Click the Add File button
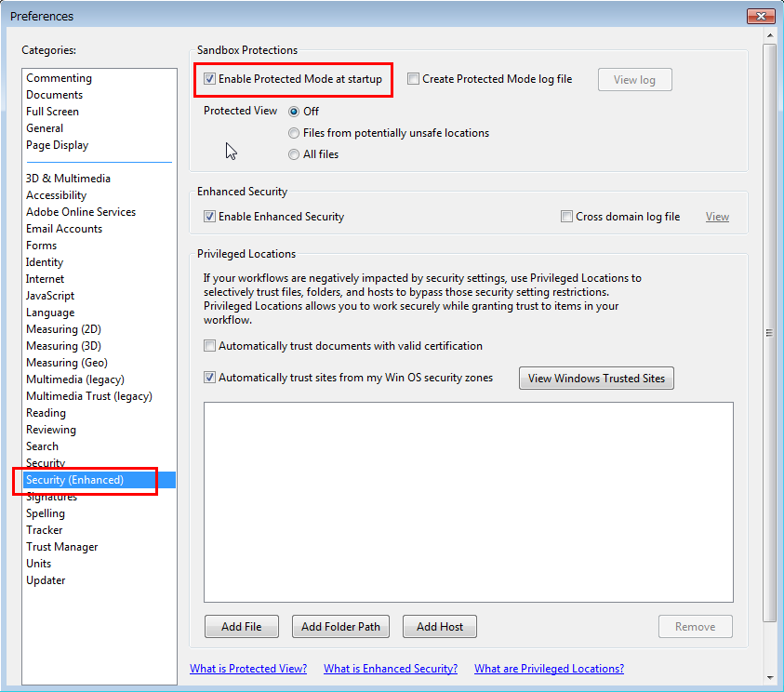 tap(241, 626)
